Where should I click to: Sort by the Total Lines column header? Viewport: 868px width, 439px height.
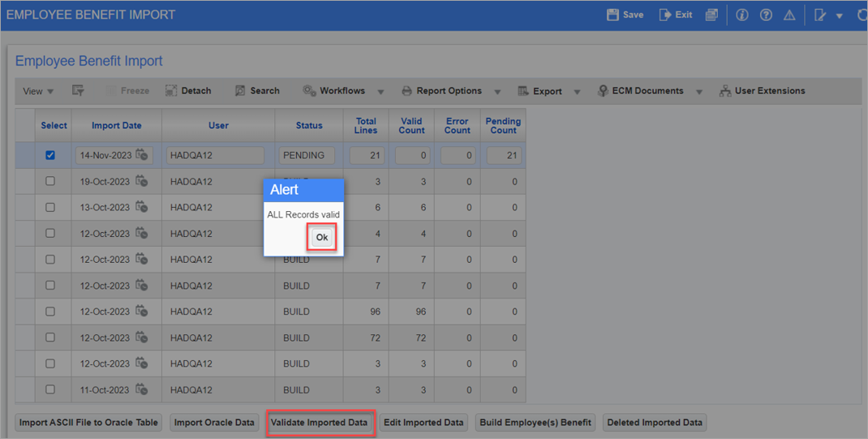pyautogui.click(x=366, y=126)
